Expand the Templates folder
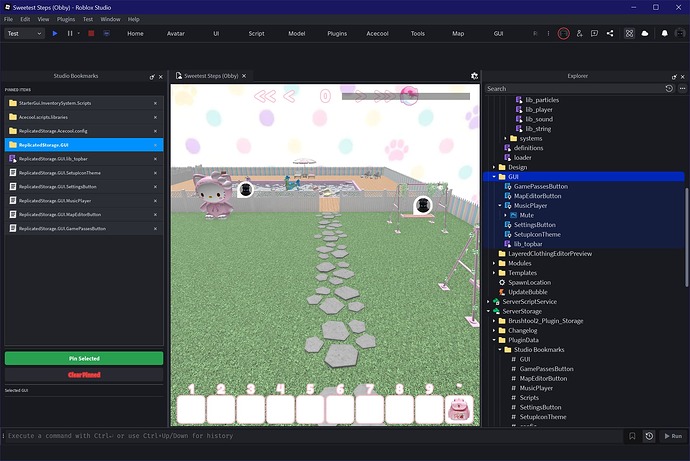The image size is (690, 461). tap(494, 273)
